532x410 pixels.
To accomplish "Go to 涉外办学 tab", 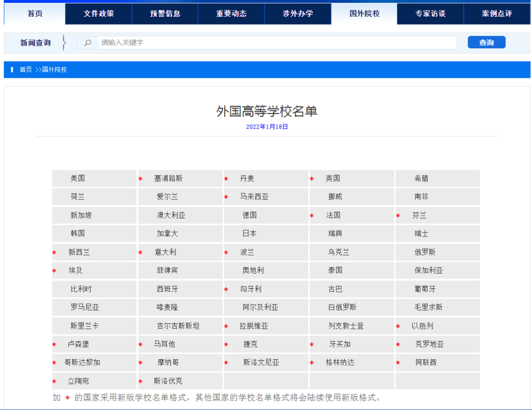I will click(x=298, y=14).
